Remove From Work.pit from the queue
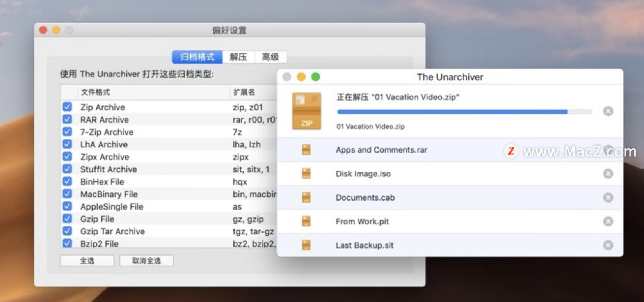Viewport: 644px width, 302px height. (x=608, y=221)
